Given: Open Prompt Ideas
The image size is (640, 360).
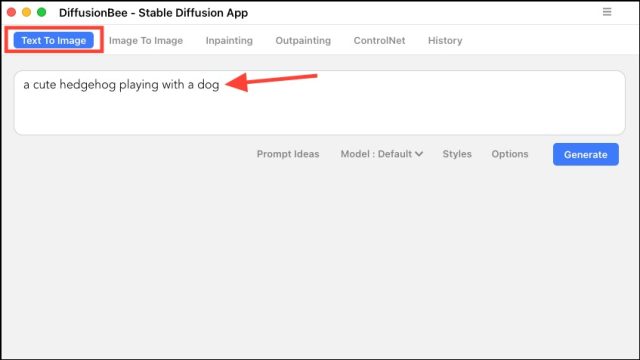Looking at the screenshot, I should pyautogui.click(x=288, y=154).
